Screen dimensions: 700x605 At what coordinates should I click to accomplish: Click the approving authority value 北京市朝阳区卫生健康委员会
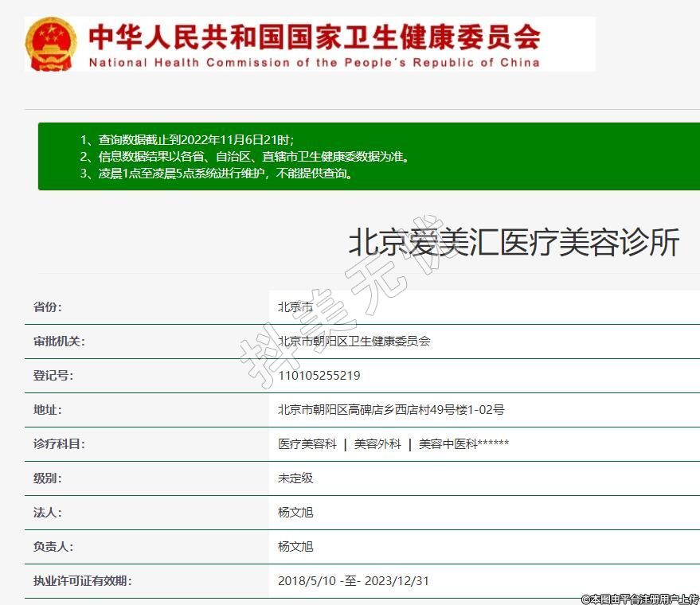pyautogui.click(x=354, y=342)
